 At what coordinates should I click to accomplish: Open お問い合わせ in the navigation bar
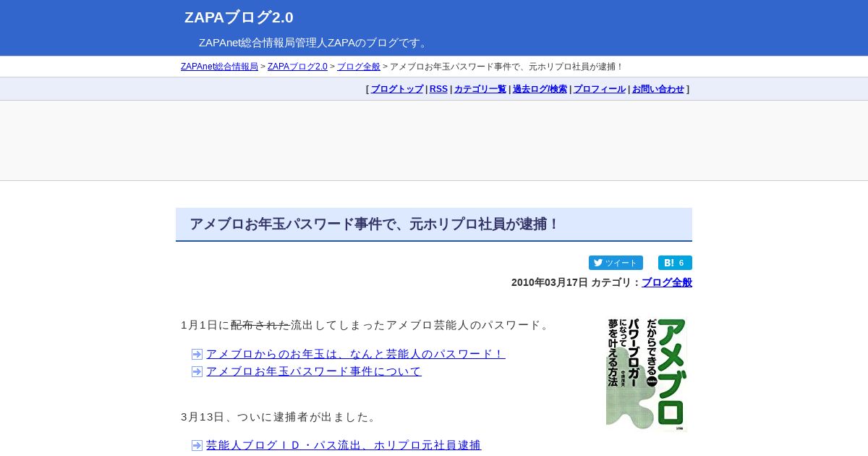658,89
